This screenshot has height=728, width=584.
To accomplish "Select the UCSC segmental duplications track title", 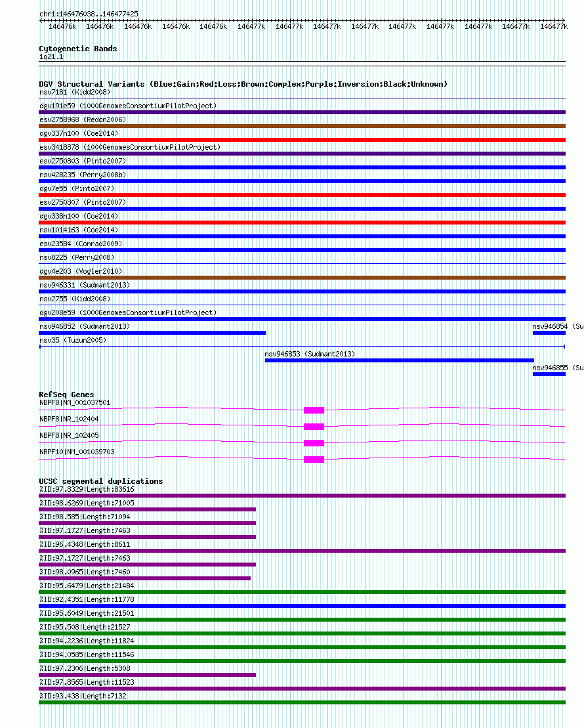I will click(x=101, y=481).
